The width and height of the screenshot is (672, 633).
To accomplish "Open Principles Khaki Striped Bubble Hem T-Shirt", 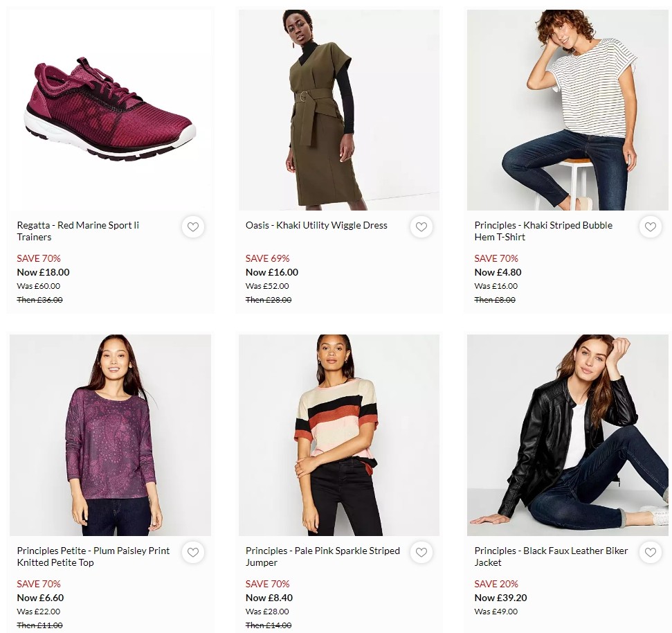I will [543, 231].
